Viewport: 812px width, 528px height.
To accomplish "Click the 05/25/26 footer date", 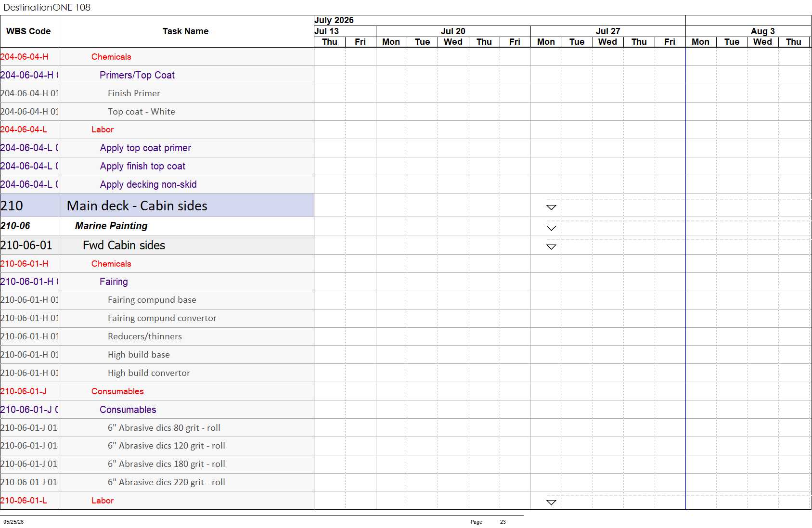I will pos(13,522).
